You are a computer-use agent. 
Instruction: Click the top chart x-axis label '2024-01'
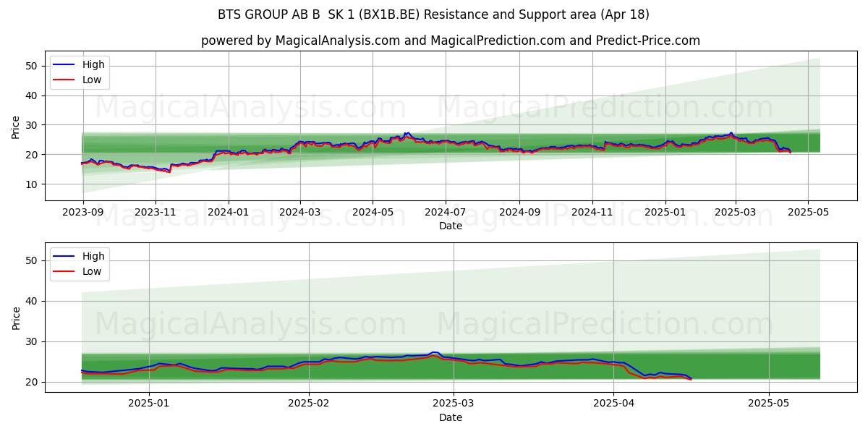(229, 213)
